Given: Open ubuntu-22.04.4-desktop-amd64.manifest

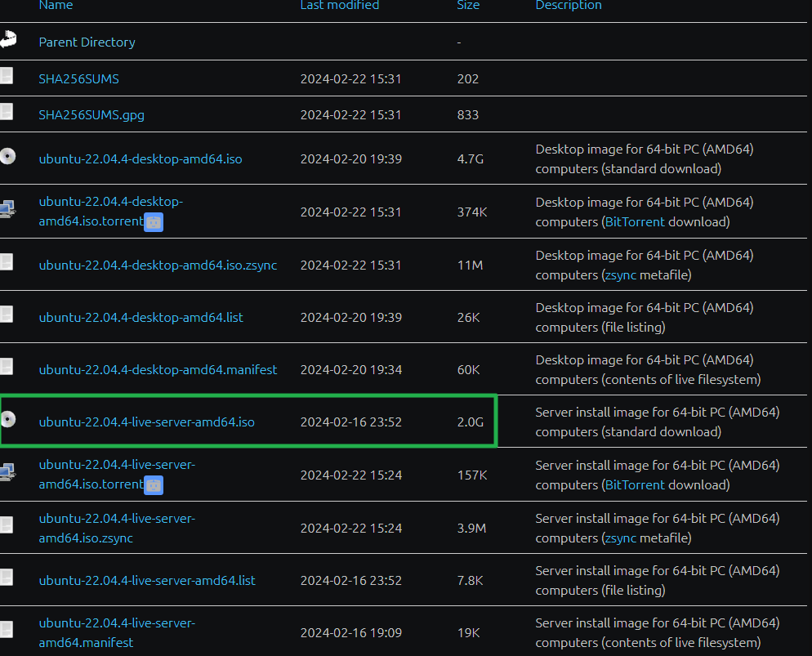Looking at the screenshot, I should (x=158, y=369).
